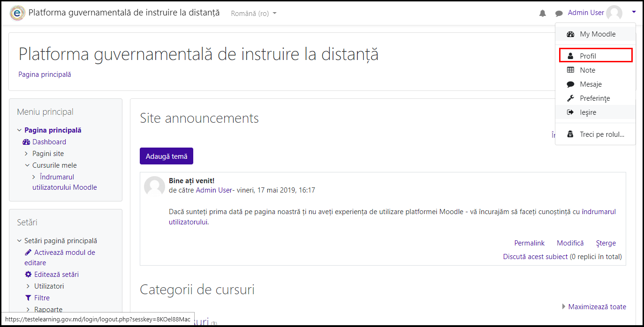Open Admin User link in announcement
Screen dimensions: 644x327
pyautogui.click(x=214, y=190)
